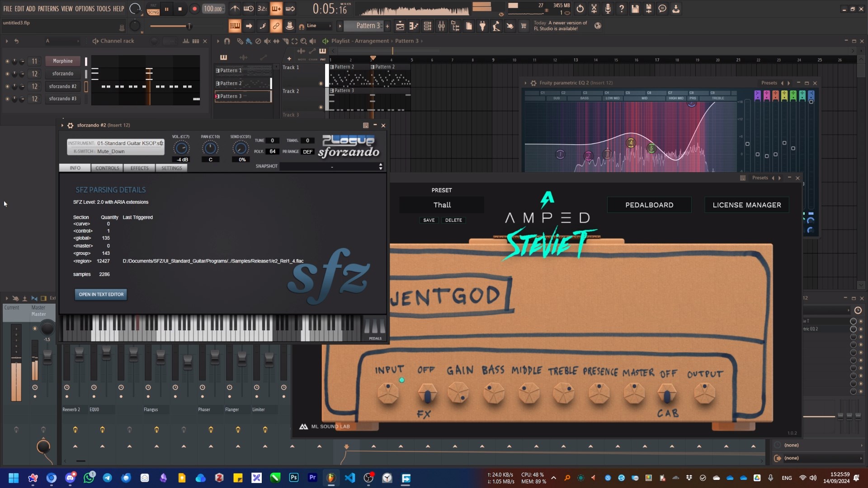Click the speech bubble icon in the top toolbar
868x488 pixels.
tap(662, 9)
